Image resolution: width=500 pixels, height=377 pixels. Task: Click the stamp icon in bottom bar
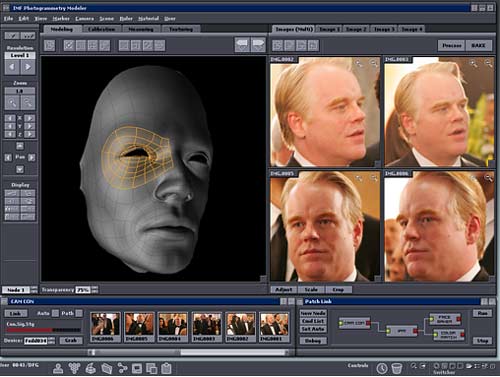58,368
